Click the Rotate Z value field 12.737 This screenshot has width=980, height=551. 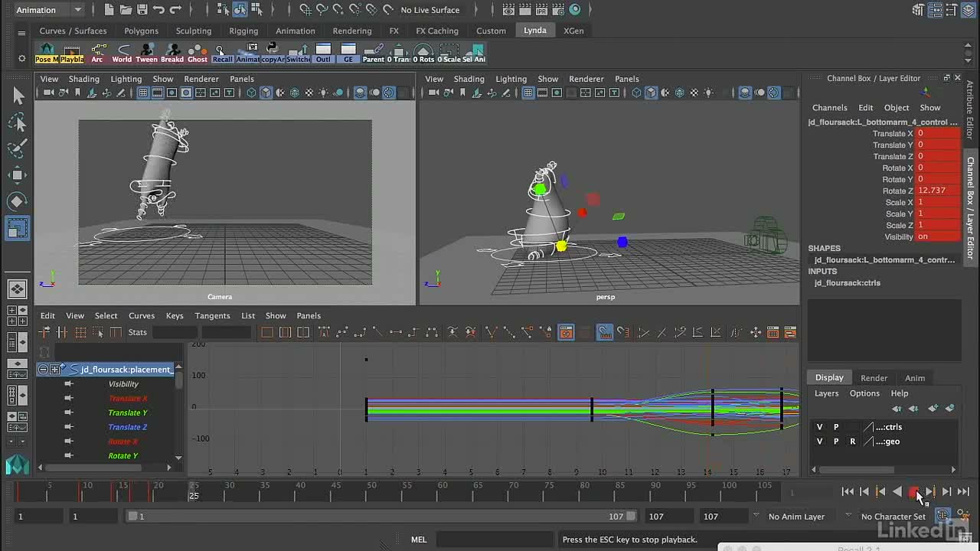click(x=938, y=191)
